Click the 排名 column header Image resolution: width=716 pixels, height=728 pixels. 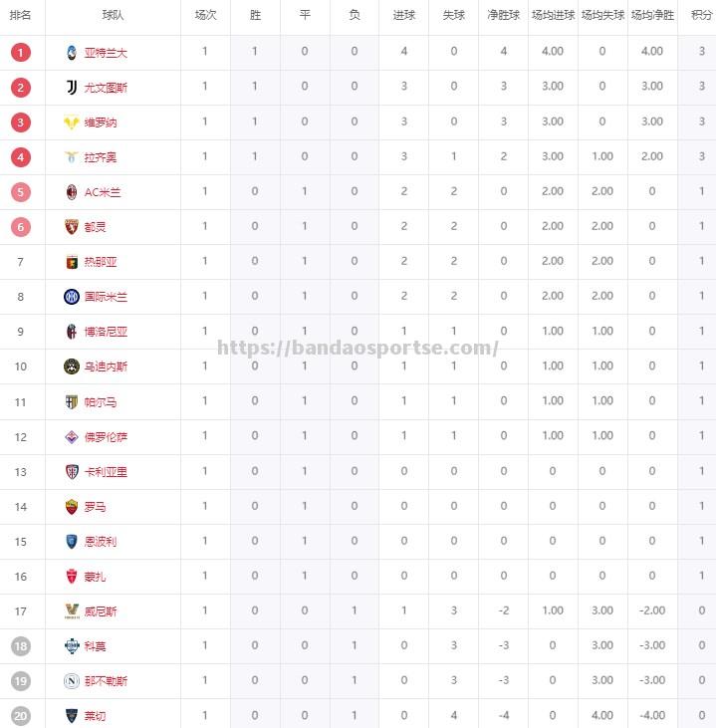pos(21,15)
